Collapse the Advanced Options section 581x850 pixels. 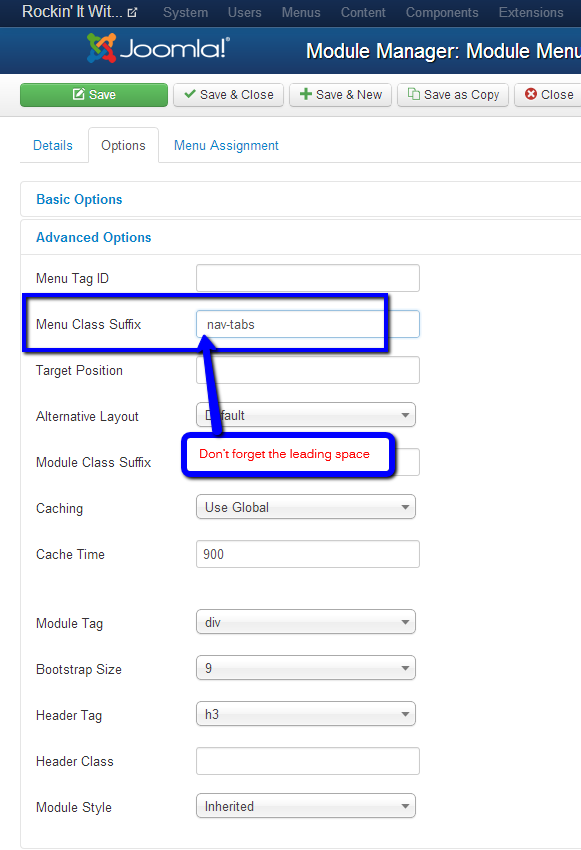tap(94, 237)
